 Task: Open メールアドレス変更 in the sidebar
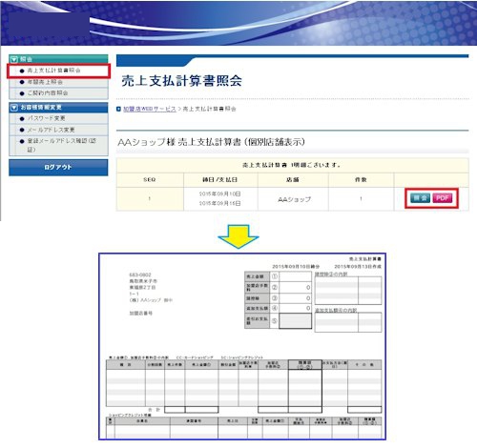pos(51,130)
